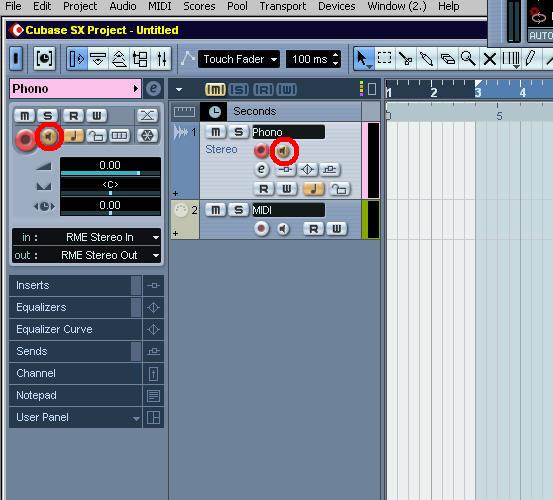
Task: Select the Zoom magnifier tool
Action: [468, 59]
